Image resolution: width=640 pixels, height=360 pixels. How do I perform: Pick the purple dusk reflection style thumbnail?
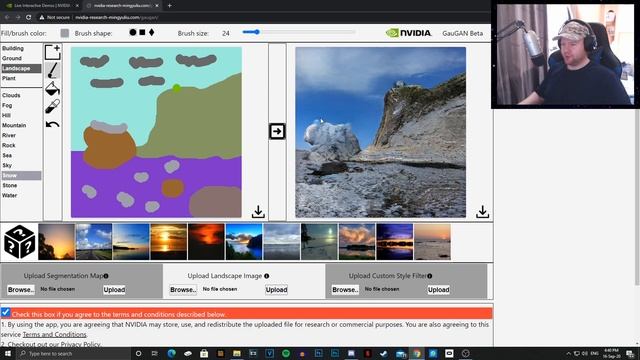(395, 242)
